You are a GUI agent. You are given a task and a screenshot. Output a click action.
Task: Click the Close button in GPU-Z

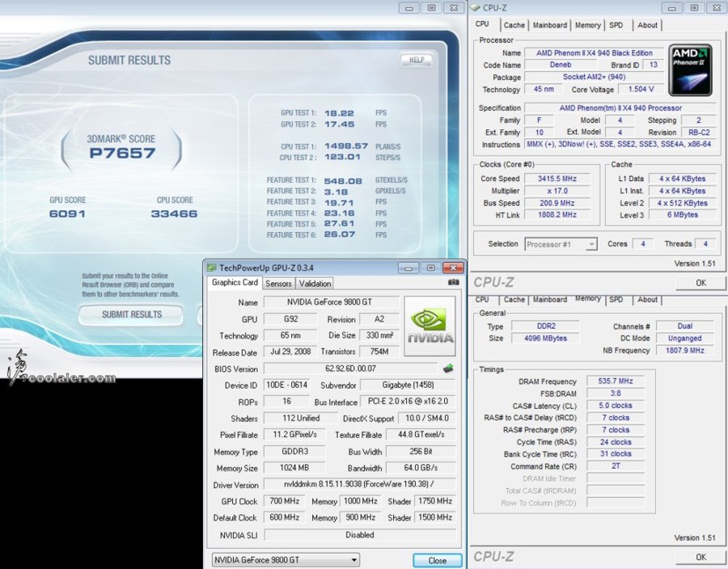tap(437, 560)
